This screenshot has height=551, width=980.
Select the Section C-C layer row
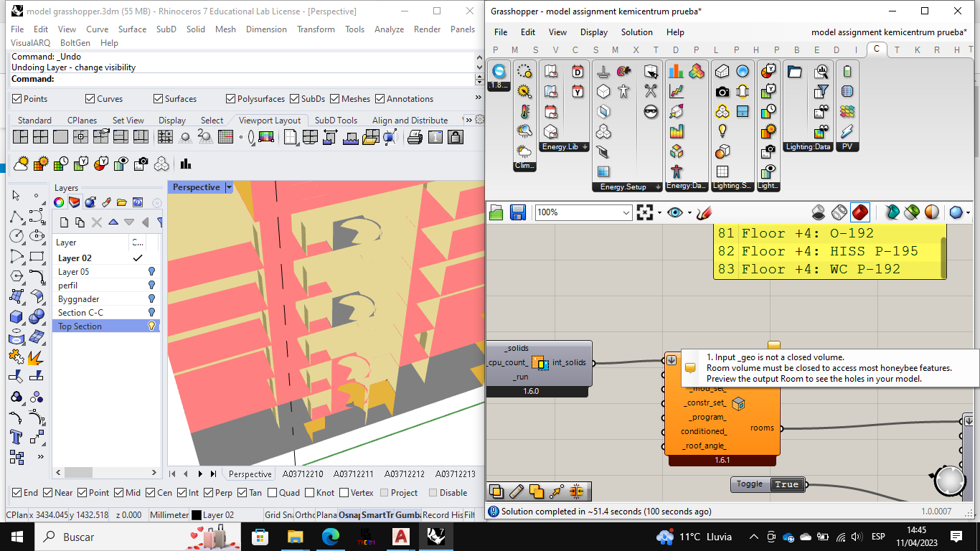[106, 313]
